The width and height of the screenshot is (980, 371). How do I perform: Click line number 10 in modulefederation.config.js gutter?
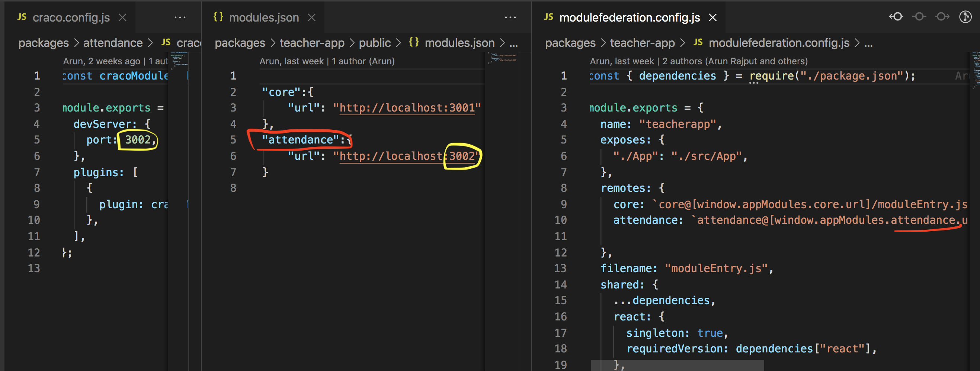coord(561,220)
